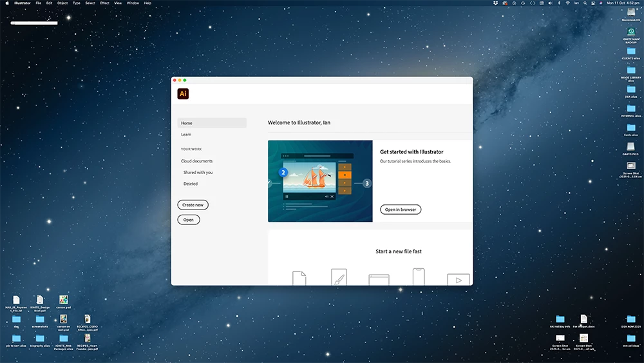Screen dimensions: 644x363
Task: Select the film and video preset icon
Action: [459, 279]
